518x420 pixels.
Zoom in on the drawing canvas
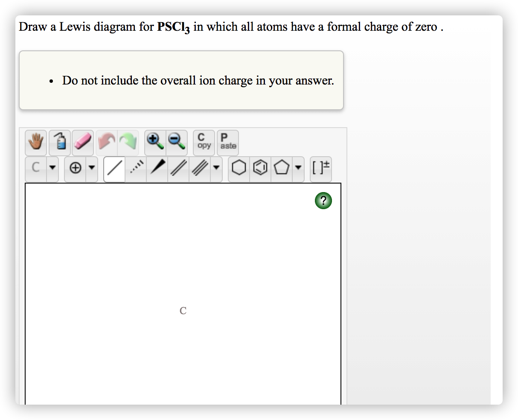tap(154, 142)
